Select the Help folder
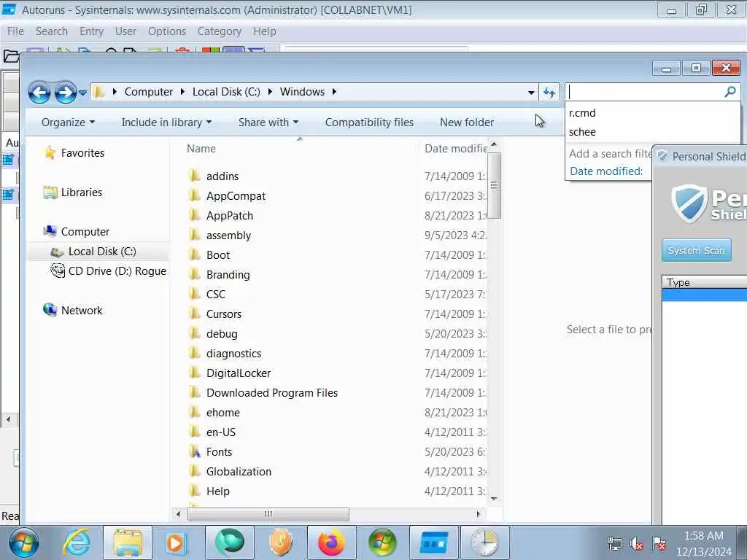747x560 pixels. (x=217, y=491)
